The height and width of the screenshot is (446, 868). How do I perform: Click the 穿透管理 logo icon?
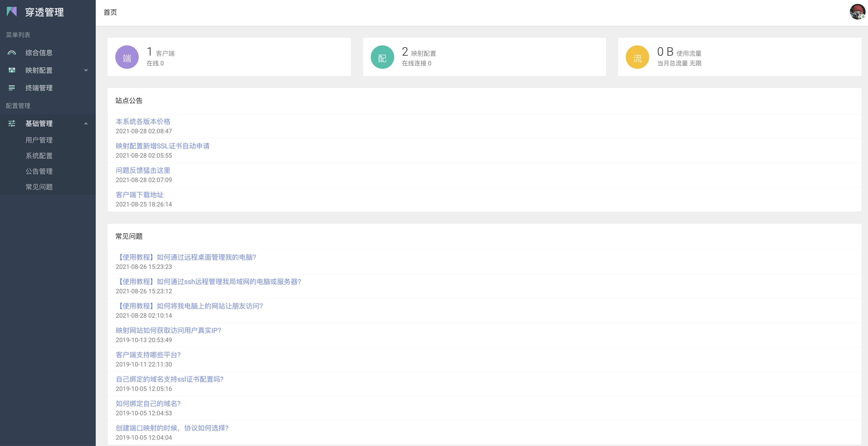[12, 12]
